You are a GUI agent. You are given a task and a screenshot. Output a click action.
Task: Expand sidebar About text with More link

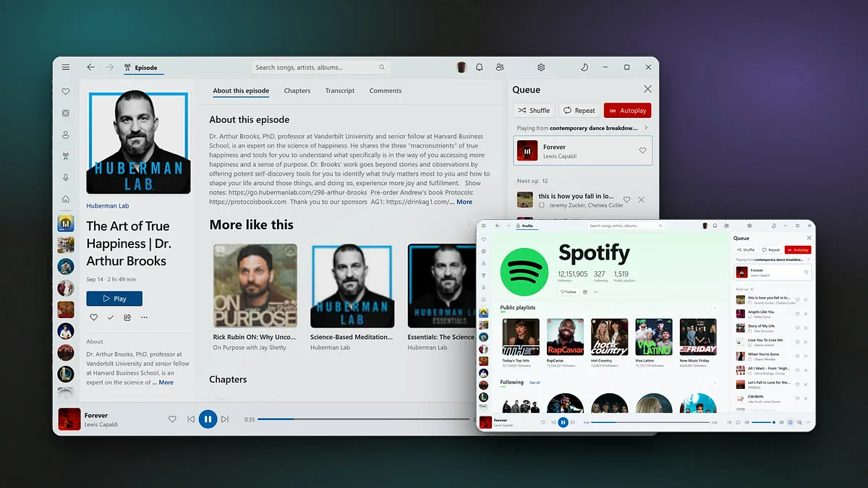click(x=166, y=382)
